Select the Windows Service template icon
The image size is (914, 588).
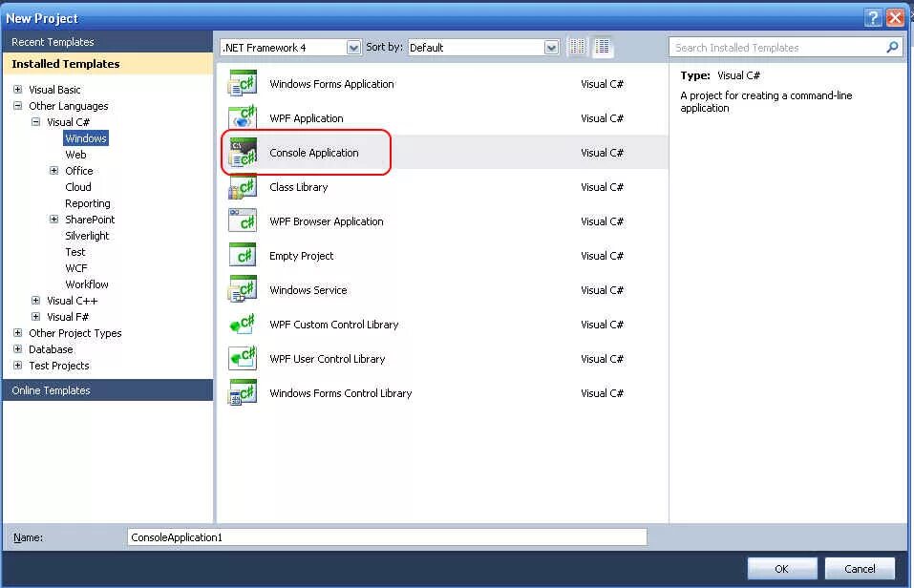pyautogui.click(x=242, y=290)
